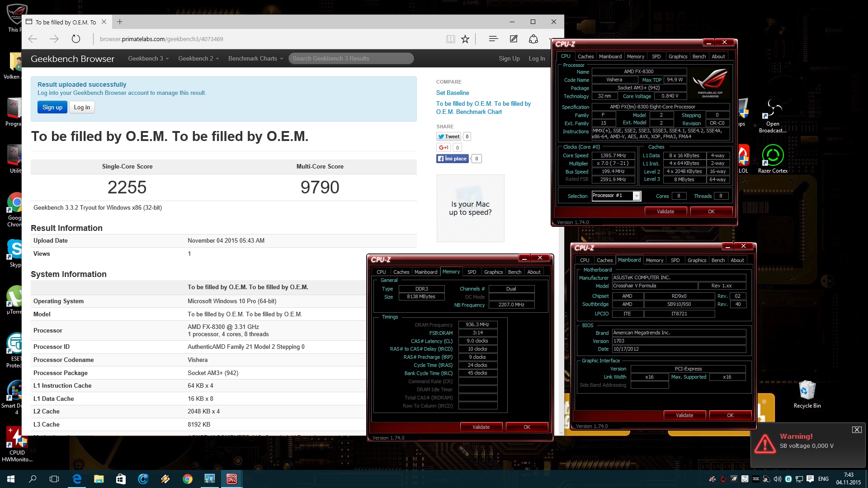
Task: Open Windows Store from the taskbar
Action: 121,479
